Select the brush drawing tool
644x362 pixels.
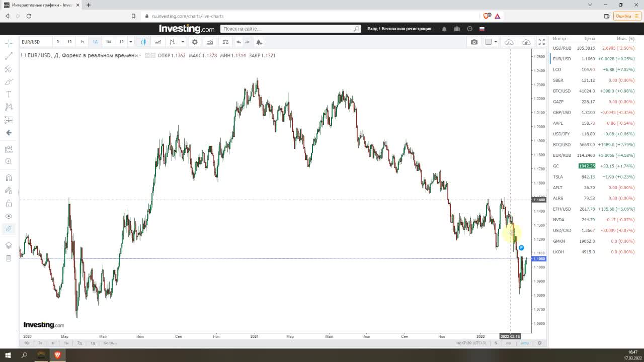pyautogui.click(x=9, y=81)
